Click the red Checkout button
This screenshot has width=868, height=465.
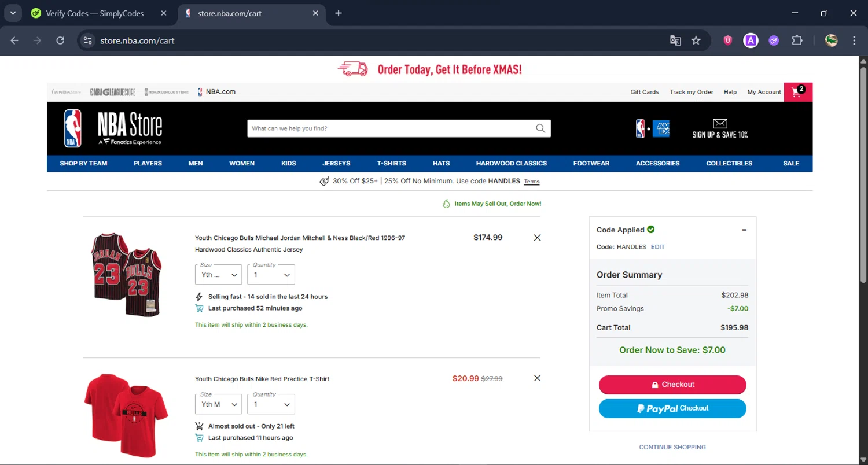point(672,385)
